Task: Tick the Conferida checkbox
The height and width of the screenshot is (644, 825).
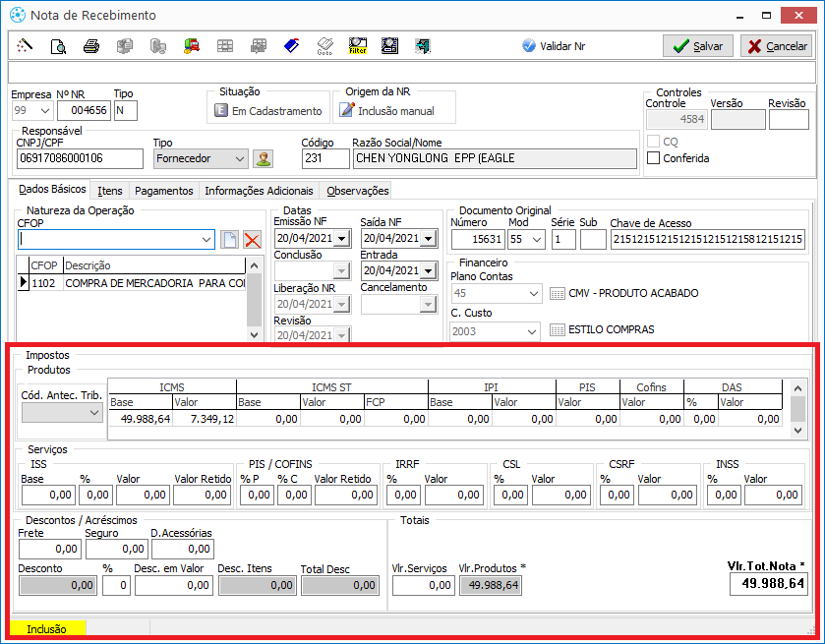Action: pos(653,158)
